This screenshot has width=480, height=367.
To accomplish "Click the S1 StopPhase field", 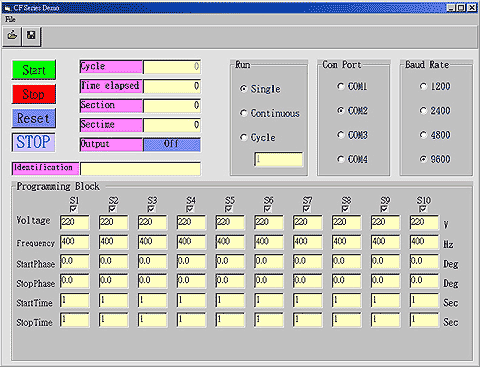I will tap(75, 281).
